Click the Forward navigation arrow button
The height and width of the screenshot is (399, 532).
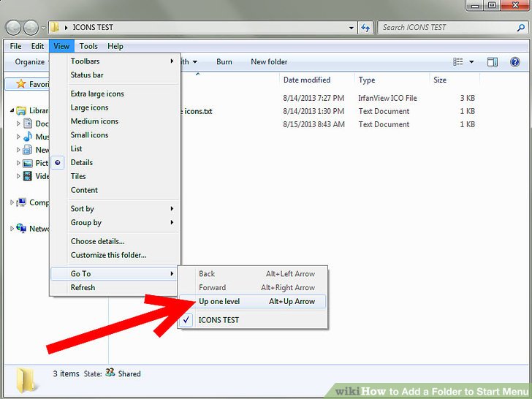31,28
